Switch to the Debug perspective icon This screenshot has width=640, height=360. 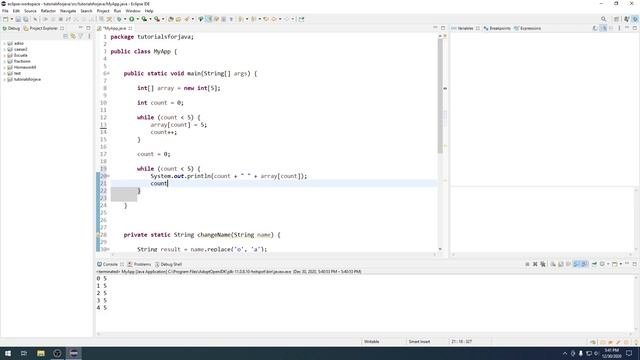[635, 19]
